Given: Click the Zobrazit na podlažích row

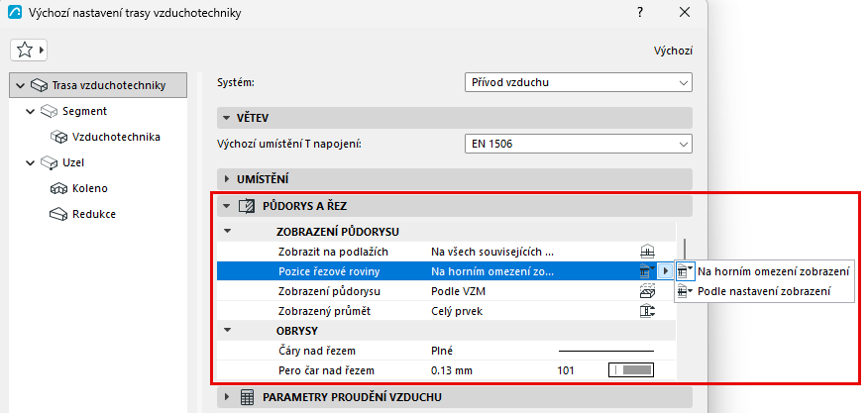Looking at the screenshot, I should click(446, 252).
